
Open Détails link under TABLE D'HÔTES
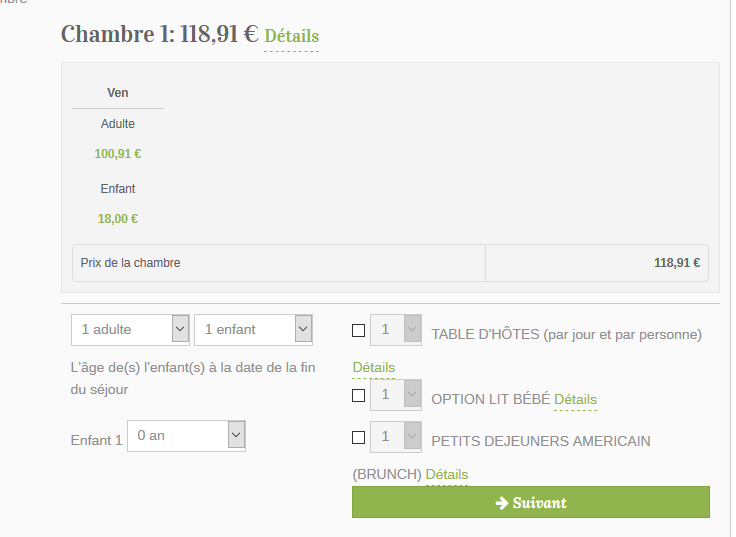(374, 368)
